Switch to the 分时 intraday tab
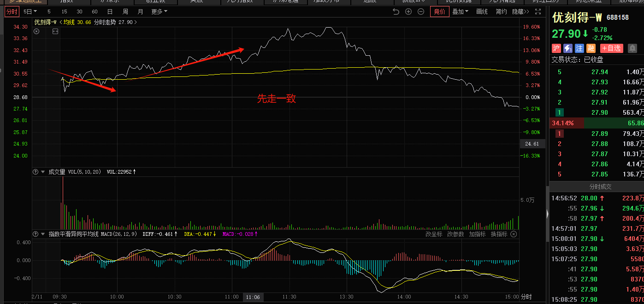Screen dimensions: 644x304 [x=12, y=12]
